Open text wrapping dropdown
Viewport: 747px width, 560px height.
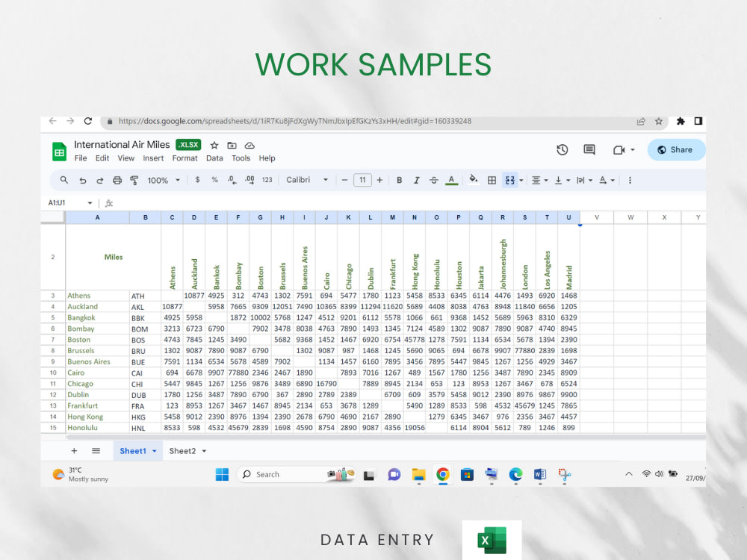coord(584,180)
